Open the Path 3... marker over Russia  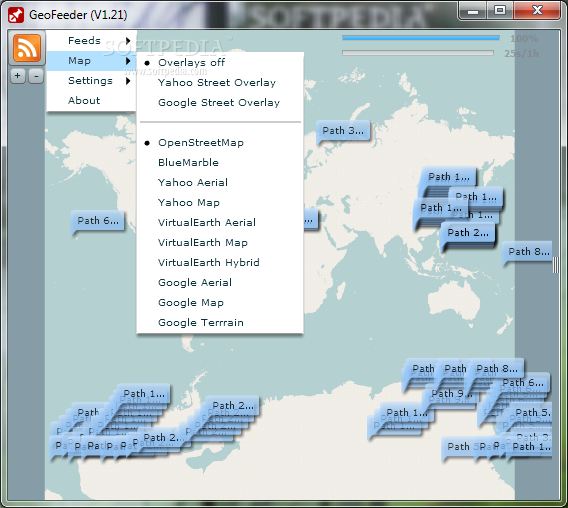pos(343,131)
